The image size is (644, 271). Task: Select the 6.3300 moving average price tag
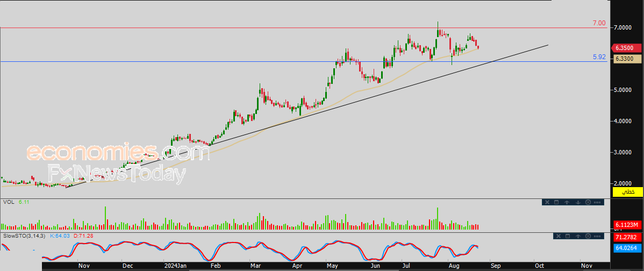click(627, 59)
